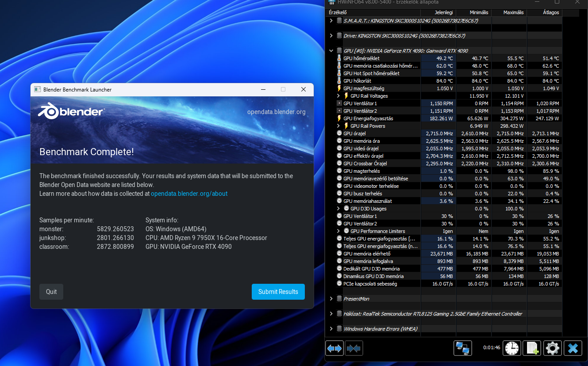Viewport: 588px width, 366px height.
Task: Click the Minimális column header
Action: coord(474,12)
